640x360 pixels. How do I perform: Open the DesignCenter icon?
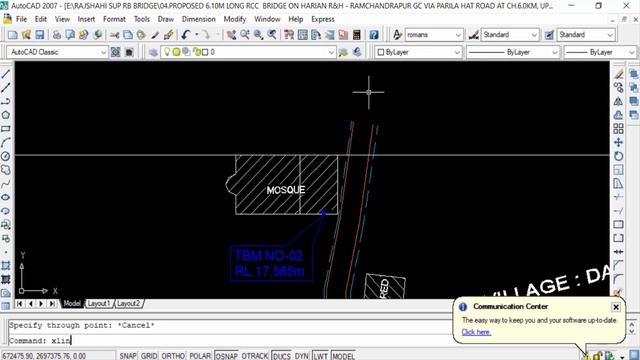click(x=302, y=35)
